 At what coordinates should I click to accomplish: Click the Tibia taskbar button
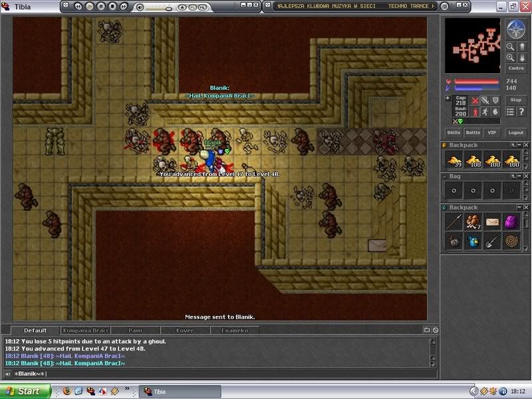click(x=180, y=392)
